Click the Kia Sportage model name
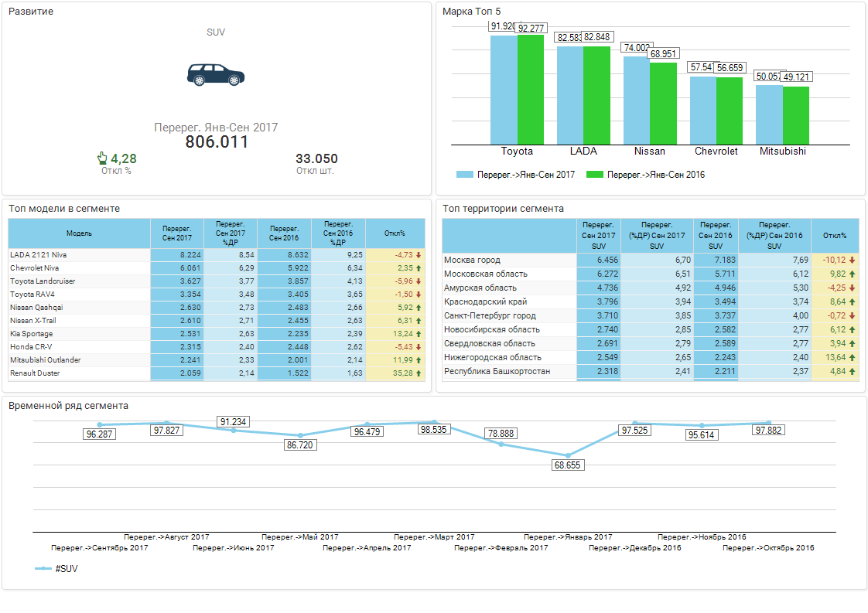The height and width of the screenshot is (613, 868). coord(32,334)
